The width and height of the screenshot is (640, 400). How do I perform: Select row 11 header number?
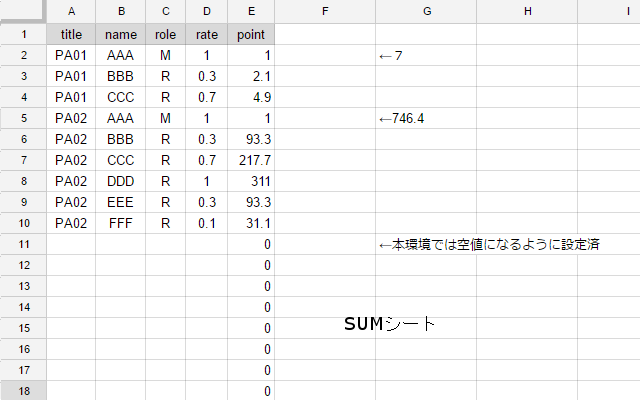pos(23,244)
